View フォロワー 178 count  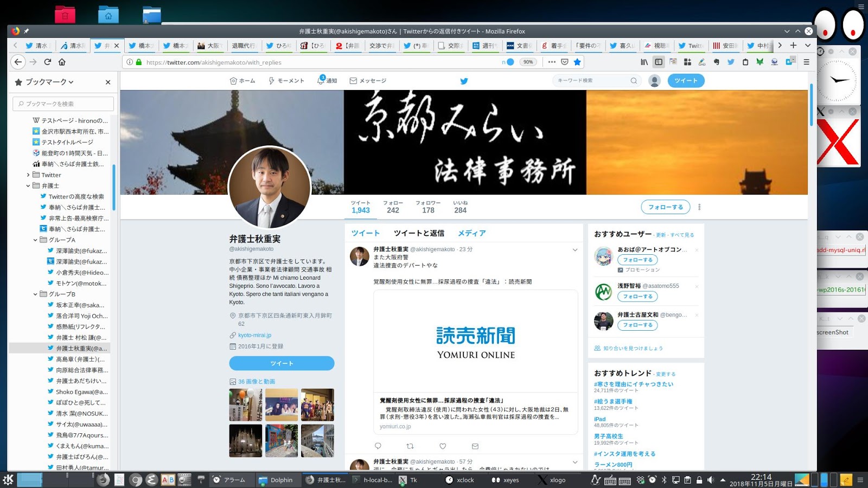428,207
